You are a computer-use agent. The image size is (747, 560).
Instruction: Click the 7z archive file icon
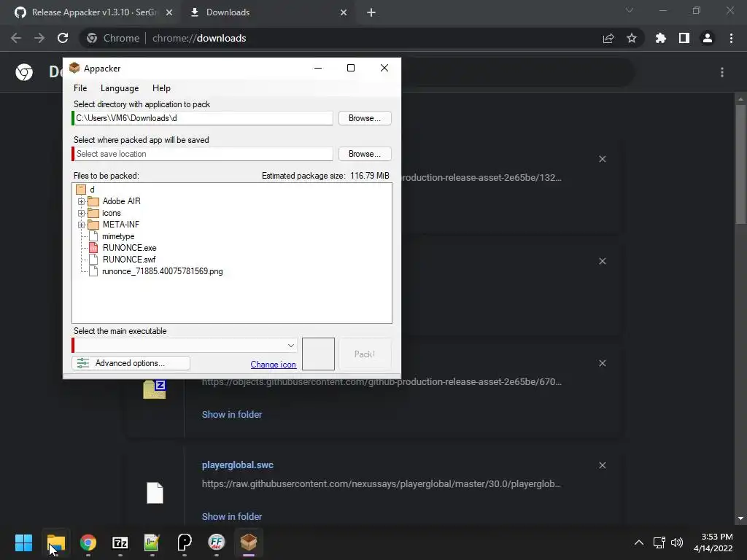(155, 389)
